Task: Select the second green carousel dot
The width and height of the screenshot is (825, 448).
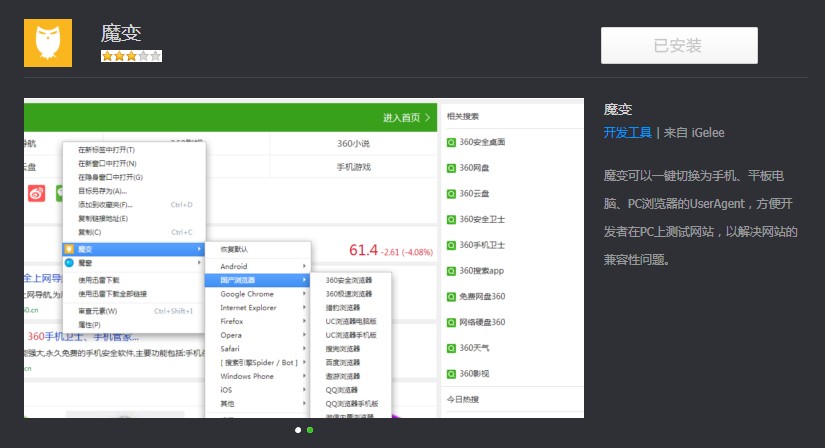Action: click(x=310, y=430)
